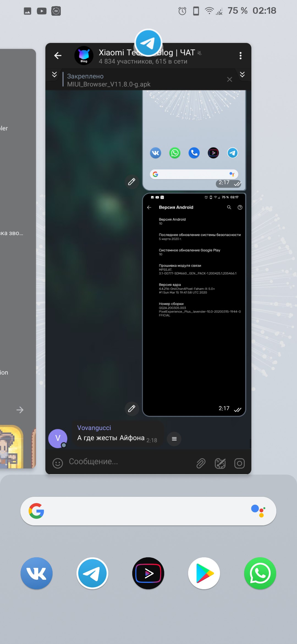Open the Xiaomi Tech Blog chat avatar
The height and width of the screenshot is (644, 297).
[84, 56]
